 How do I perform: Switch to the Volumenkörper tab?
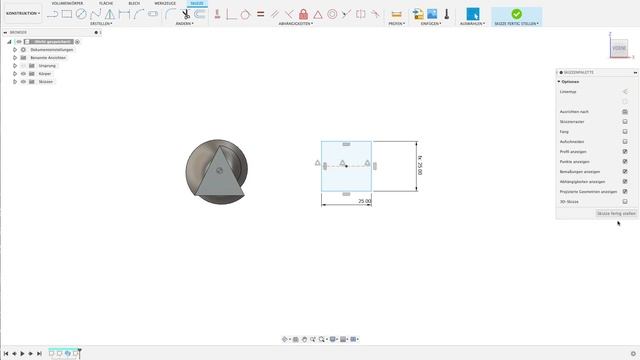[67, 3]
